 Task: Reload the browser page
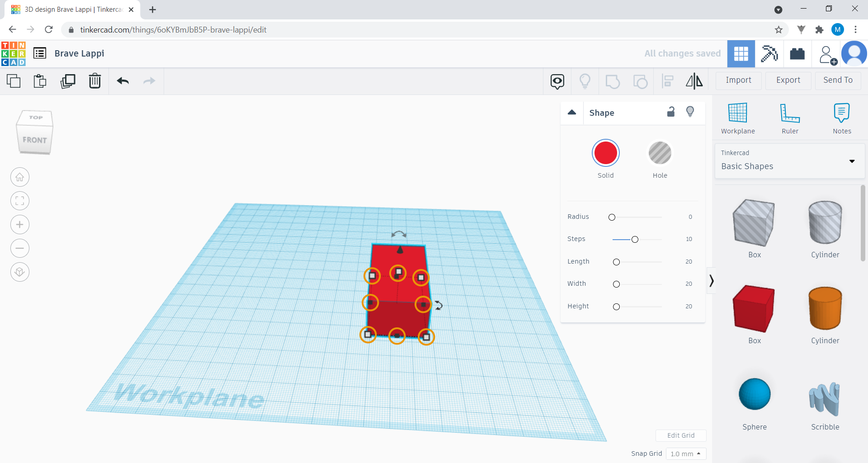(x=49, y=30)
